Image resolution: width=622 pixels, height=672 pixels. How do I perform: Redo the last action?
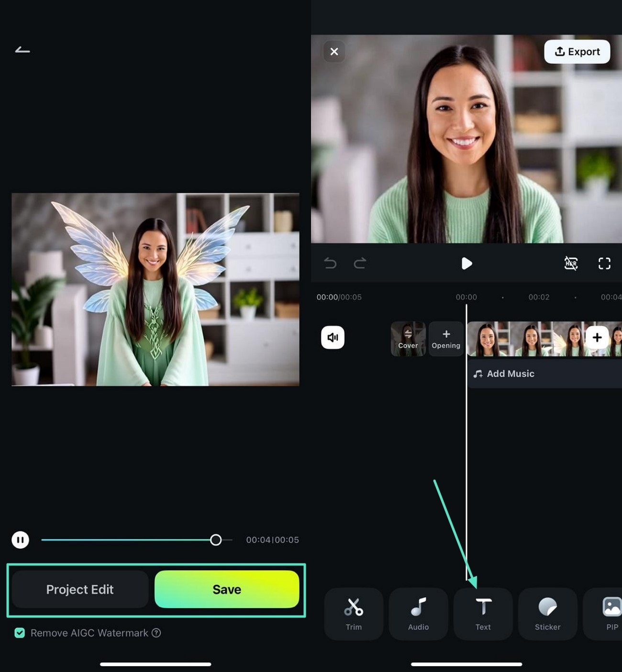360,263
